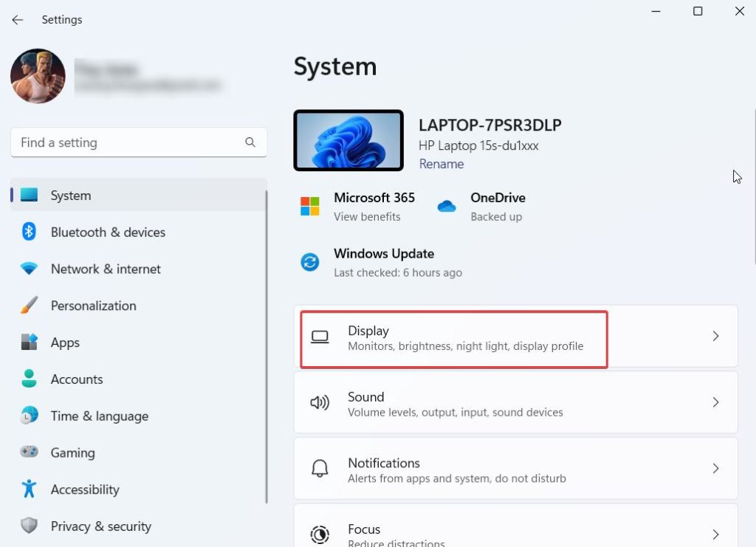Click the sidebar navigation scrollbar
Image resolution: width=756 pixels, height=547 pixels.
pos(266,347)
